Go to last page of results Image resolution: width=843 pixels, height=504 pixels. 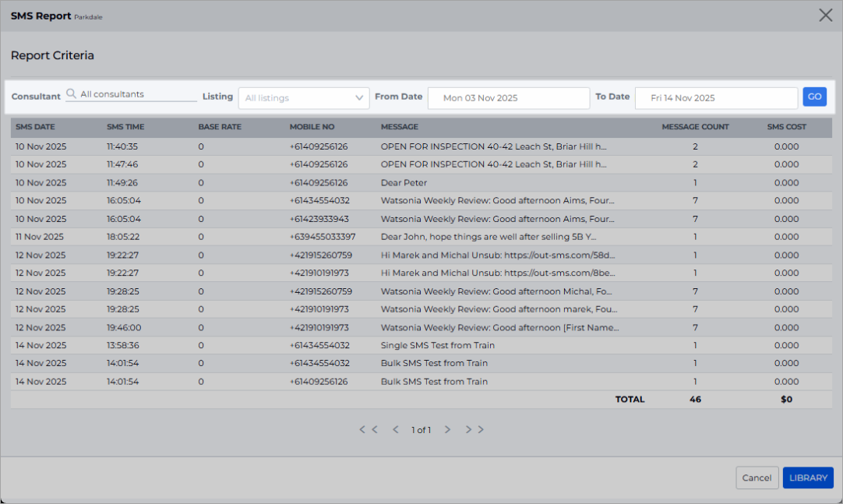coord(474,429)
